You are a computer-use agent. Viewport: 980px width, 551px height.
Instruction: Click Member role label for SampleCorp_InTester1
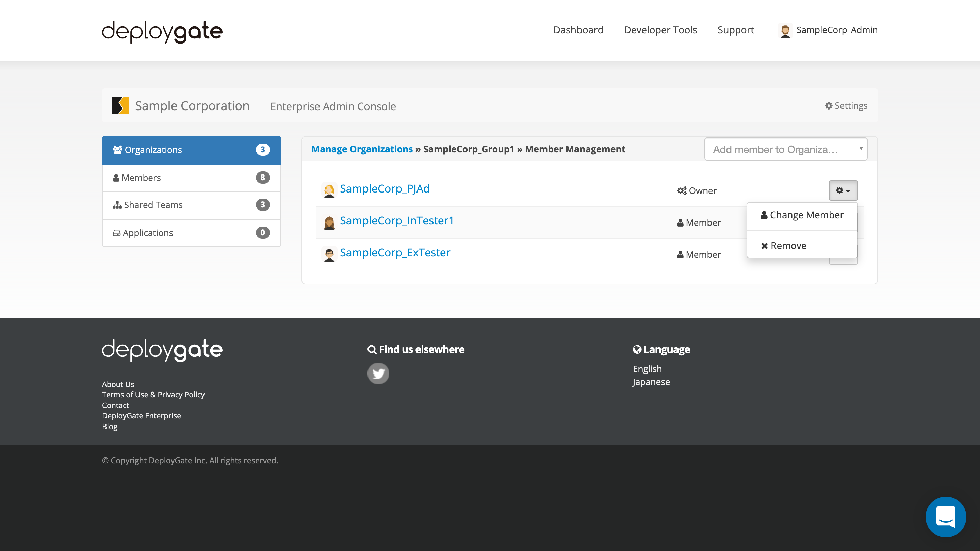click(699, 222)
